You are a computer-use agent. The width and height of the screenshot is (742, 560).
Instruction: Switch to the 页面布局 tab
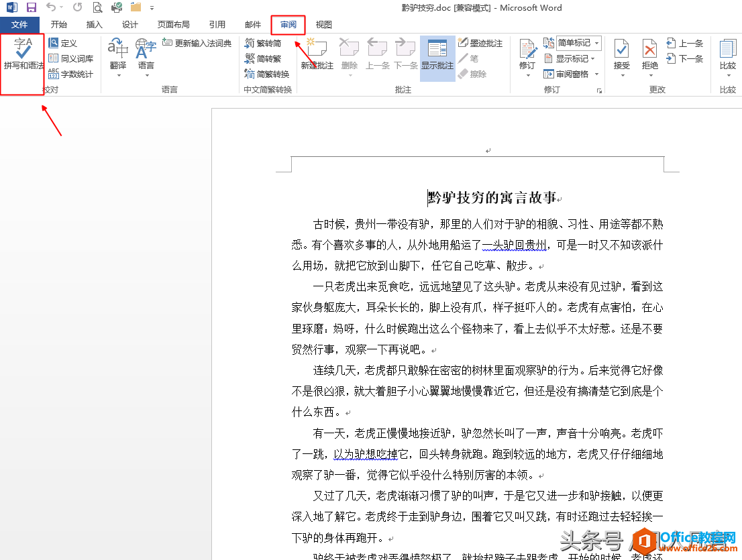173,25
